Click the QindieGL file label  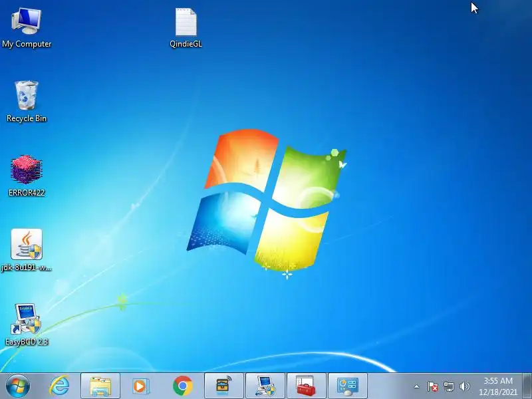click(186, 44)
